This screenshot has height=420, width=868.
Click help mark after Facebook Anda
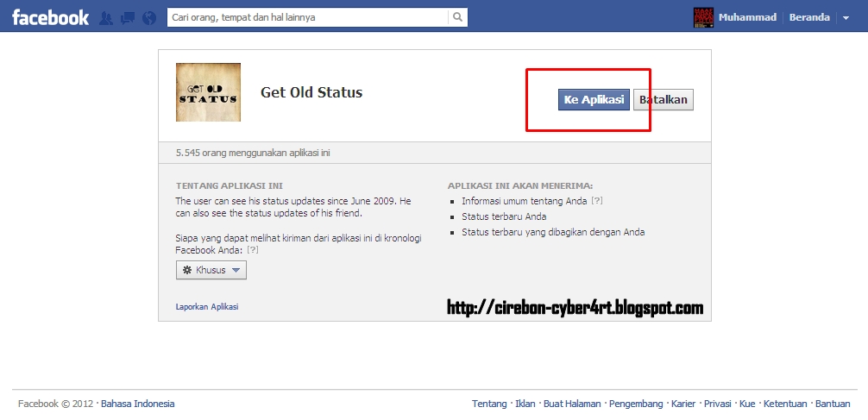click(x=253, y=250)
